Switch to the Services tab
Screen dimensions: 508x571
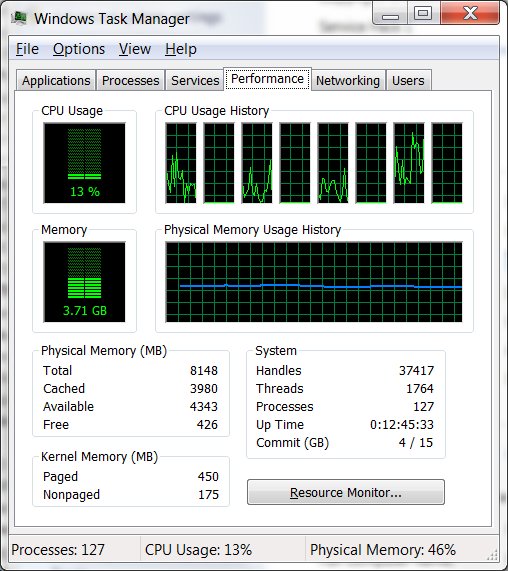click(195, 80)
